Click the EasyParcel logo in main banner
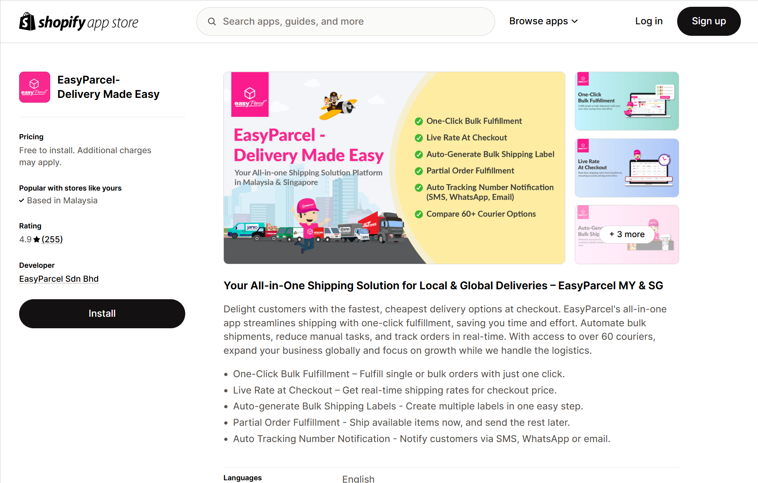Image resolution: width=758 pixels, height=483 pixels. point(250,93)
